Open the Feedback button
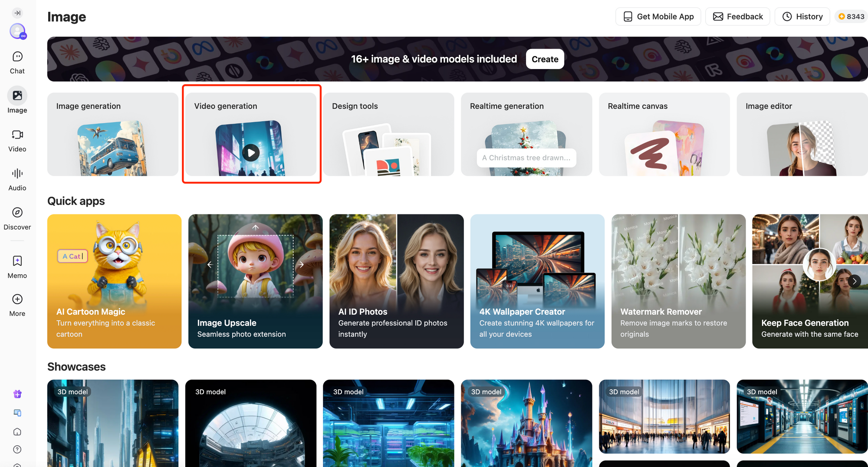 click(737, 16)
